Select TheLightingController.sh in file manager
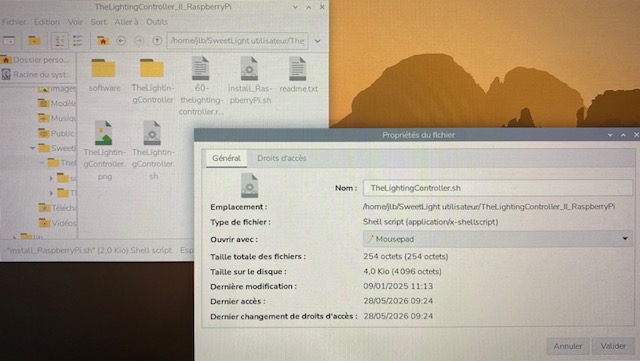 tap(153, 151)
